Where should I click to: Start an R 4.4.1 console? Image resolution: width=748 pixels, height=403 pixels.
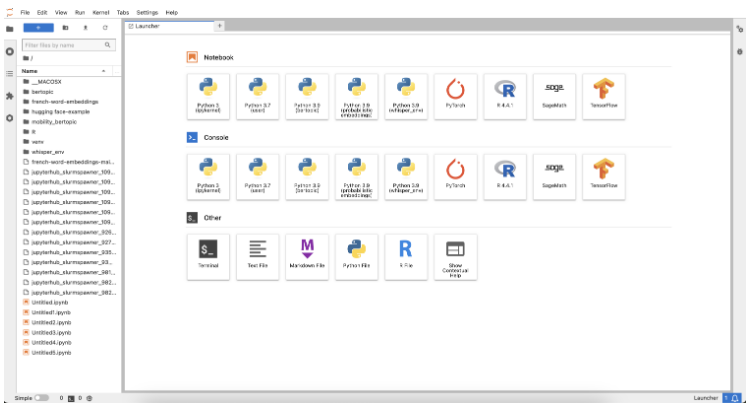pyautogui.click(x=505, y=176)
